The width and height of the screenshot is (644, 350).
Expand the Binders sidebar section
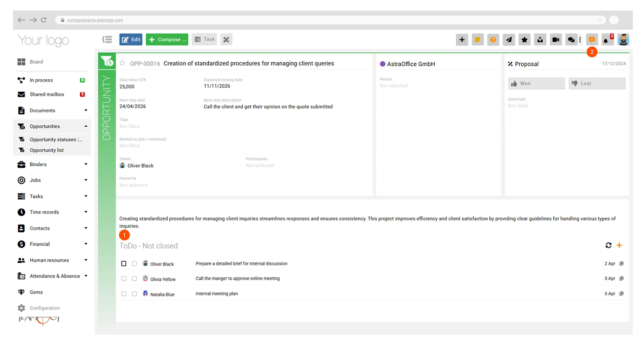pyautogui.click(x=86, y=164)
